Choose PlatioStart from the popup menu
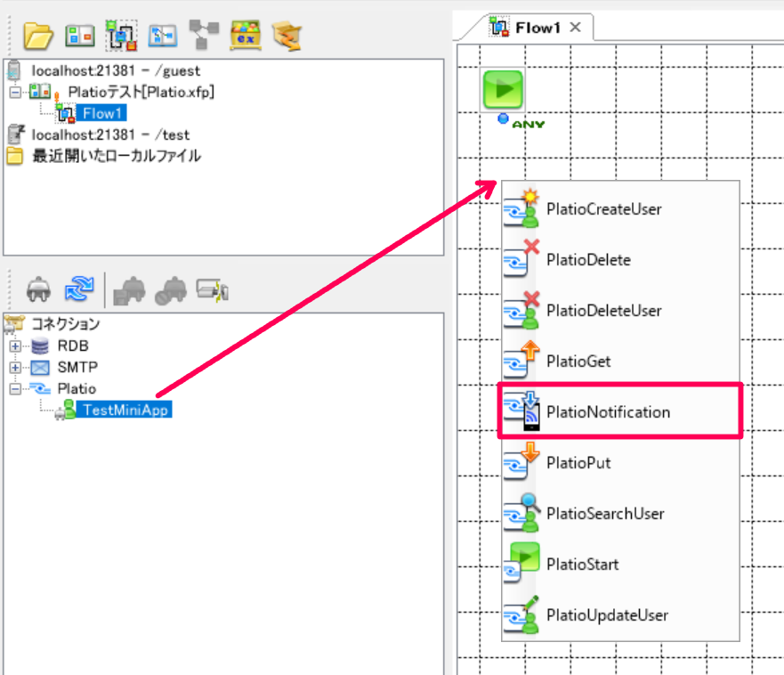 click(x=620, y=564)
